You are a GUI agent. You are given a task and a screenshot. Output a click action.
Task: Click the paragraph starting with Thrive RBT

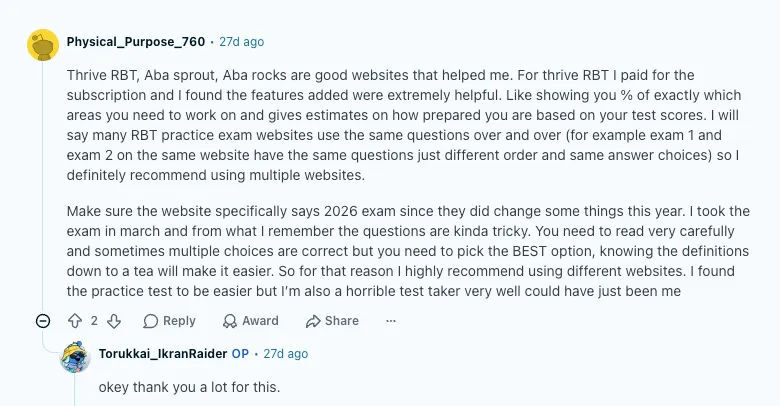[404, 125]
